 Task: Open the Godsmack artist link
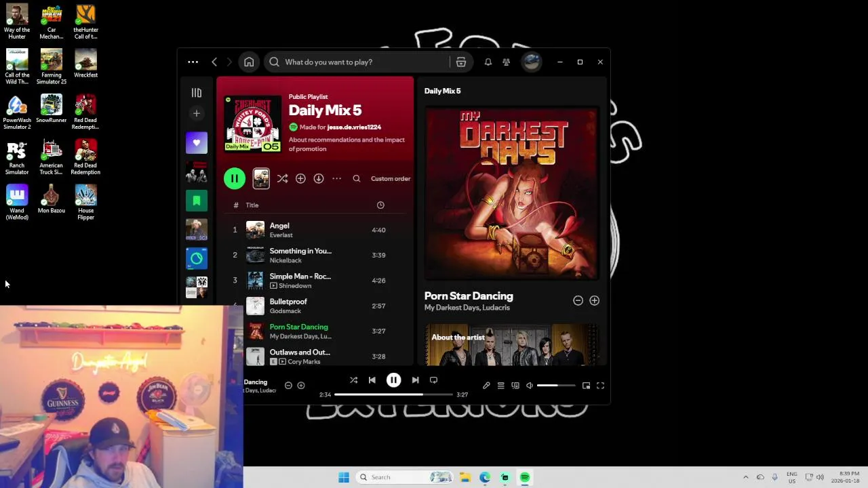point(285,311)
